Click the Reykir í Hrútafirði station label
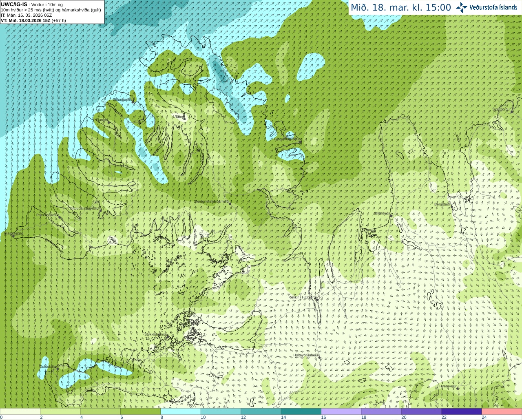Viewport: 522px width, 420px height. point(302,297)
